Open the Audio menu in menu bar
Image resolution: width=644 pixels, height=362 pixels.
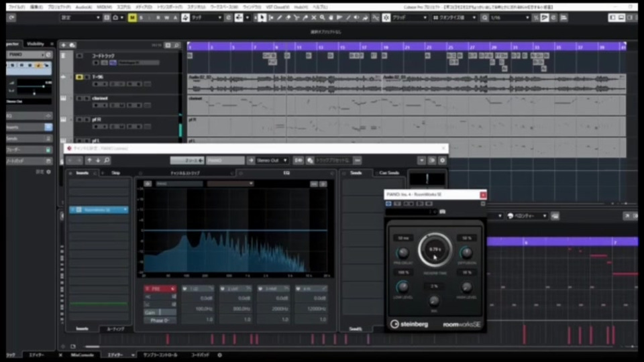pyautogui.click(x=83, y=7)
